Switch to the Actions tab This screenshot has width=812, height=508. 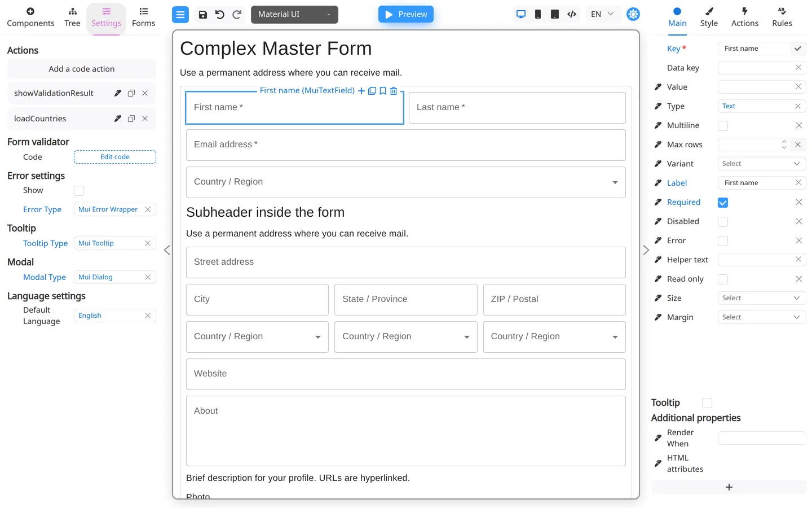point(745,17)
